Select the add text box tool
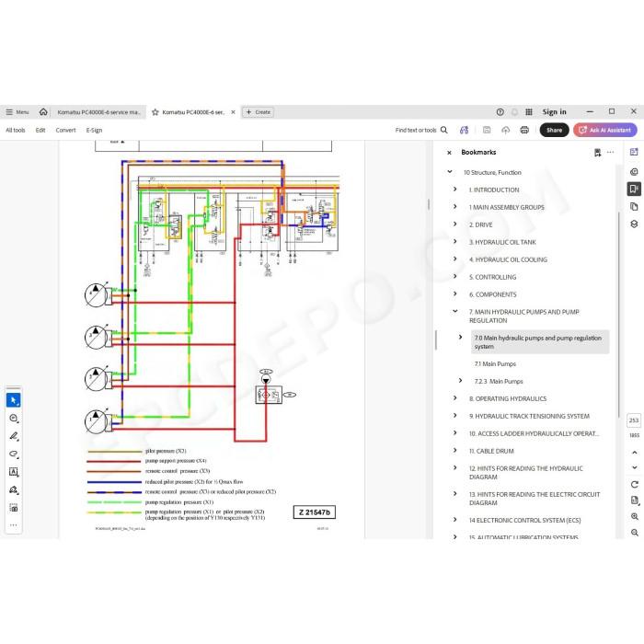 [14, 472]
